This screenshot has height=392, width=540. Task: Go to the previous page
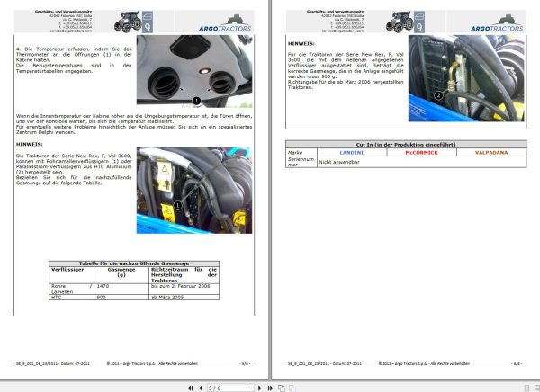coord(201,388)
